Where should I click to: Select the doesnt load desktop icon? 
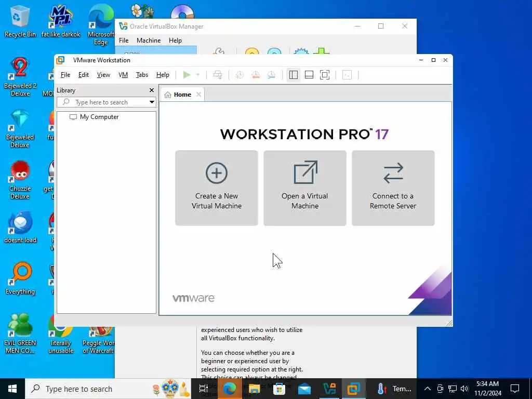[x=20, y=228]
